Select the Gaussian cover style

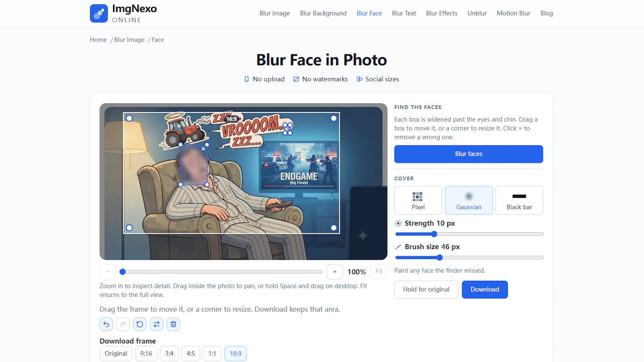pos(469,200)
